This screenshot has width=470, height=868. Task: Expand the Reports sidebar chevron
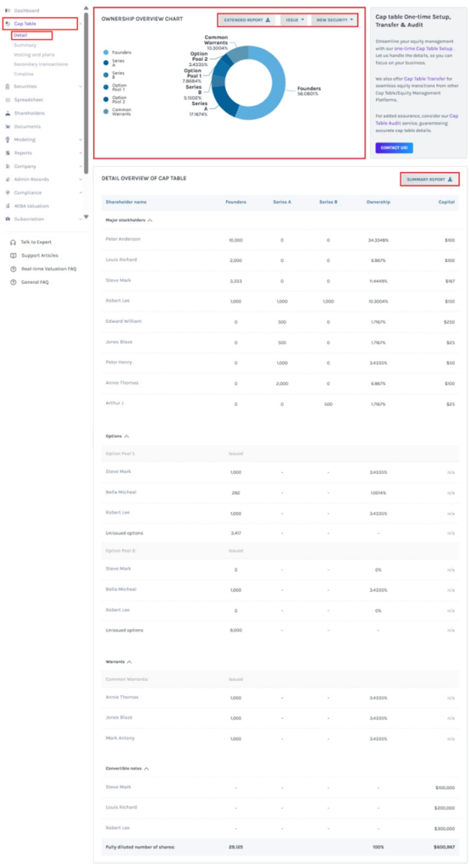pyautogui.click(x=80, y=153)
